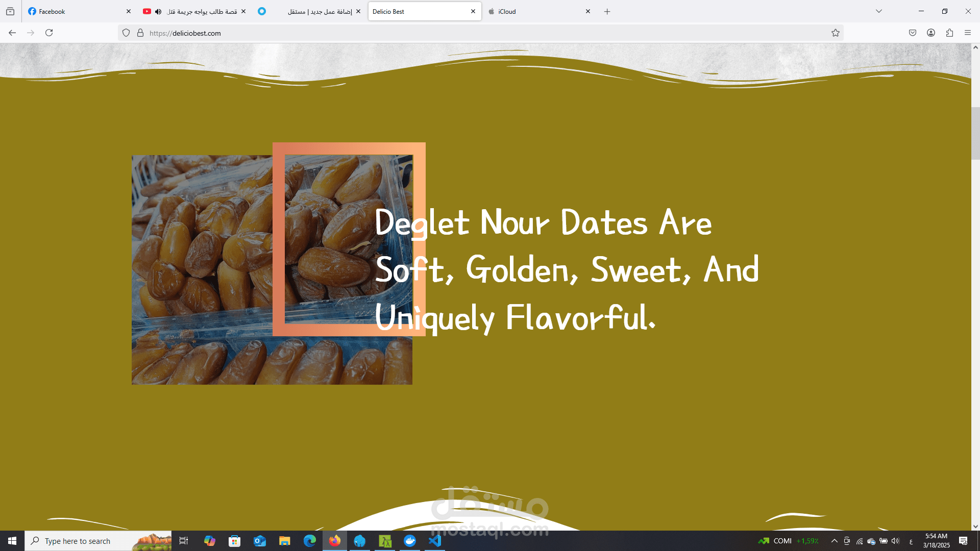This screenshot has width=980, height=551.
Task: Open a new browser tab
Action: 607,11
